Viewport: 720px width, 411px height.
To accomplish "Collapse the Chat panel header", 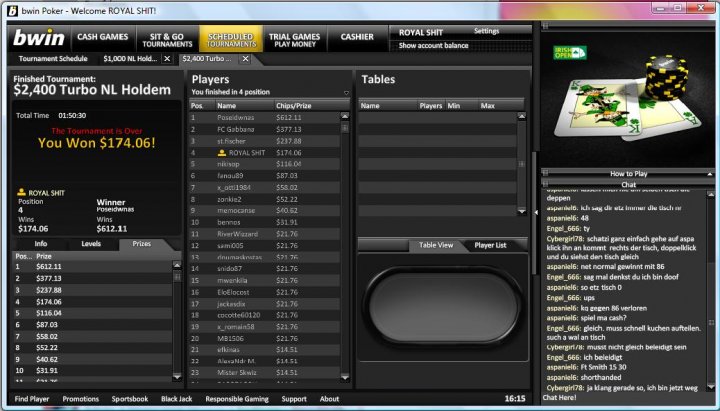I will pos(628,185).
